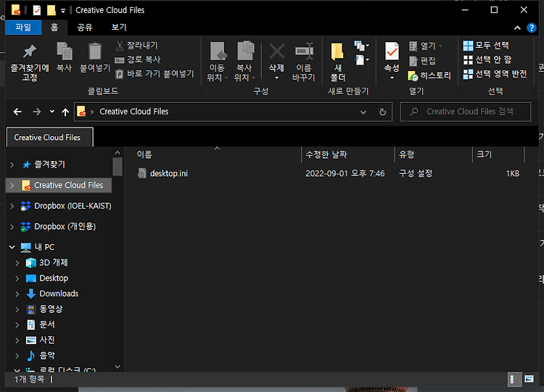Select the Creative Cloud Files folder tab
This screenshot has width=544, height=392.
[x=49, y=137]
